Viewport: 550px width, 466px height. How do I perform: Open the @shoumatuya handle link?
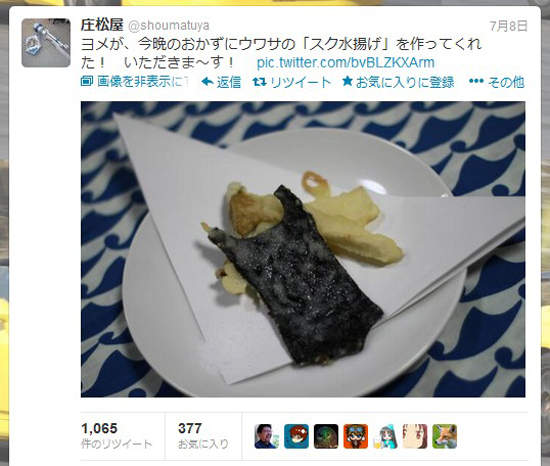point(169,26)
